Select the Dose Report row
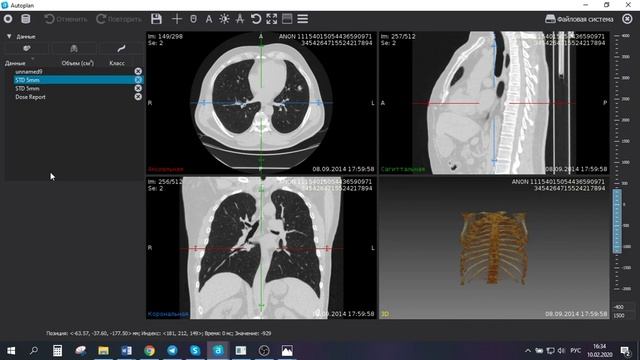 [74, 97]
